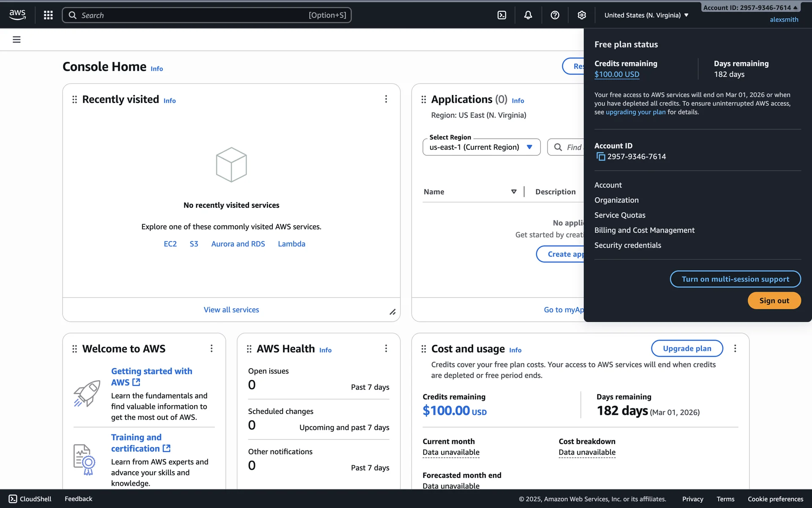The height and width of the screenshot is (508, 812).
Task: Collapse the Account ID menu at top right
Action: tap(750, 8)
